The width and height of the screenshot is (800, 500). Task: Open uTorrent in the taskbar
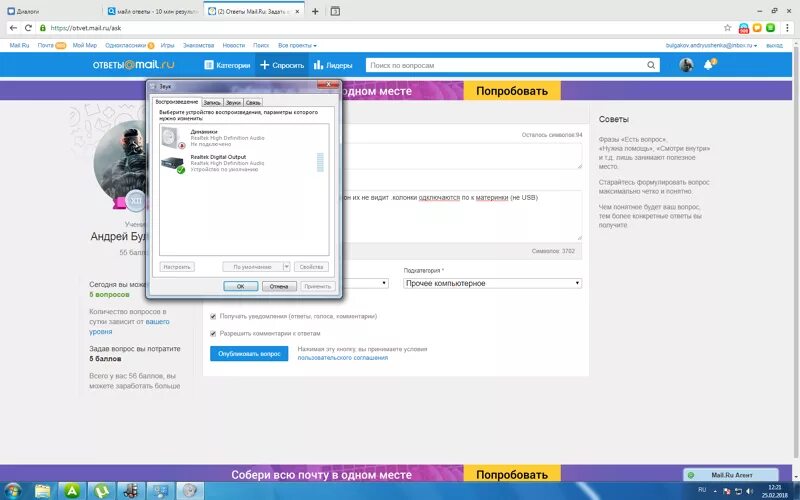click(102, 491)
